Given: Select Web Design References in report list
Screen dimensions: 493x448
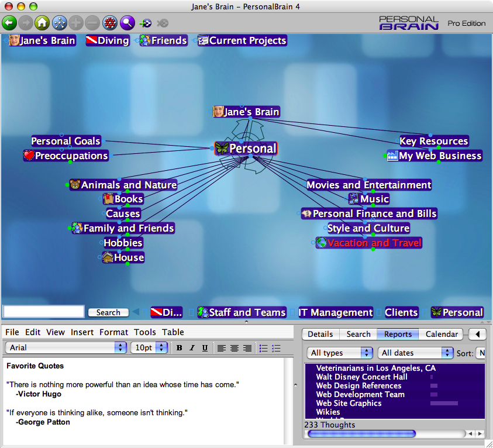Looking at the screenshot, I should click(x=358, y=386).
